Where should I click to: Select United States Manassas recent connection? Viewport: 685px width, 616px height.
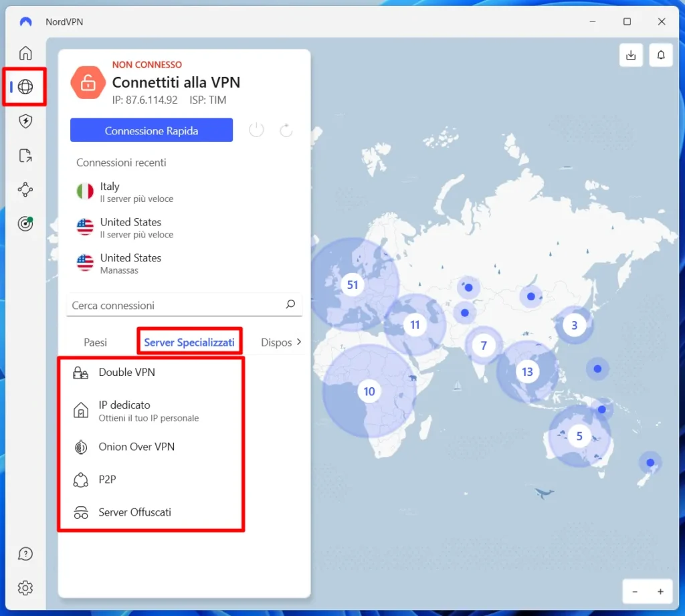184,264
